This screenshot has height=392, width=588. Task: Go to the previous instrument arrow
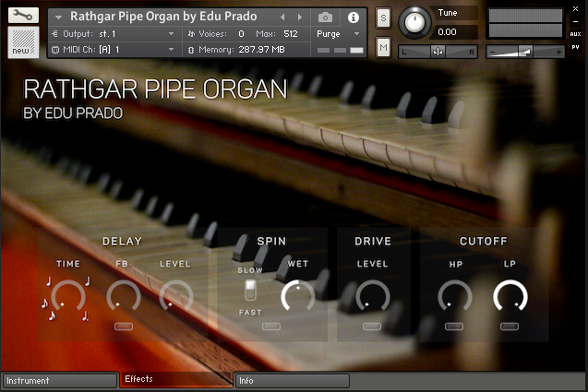click(282, 17)
